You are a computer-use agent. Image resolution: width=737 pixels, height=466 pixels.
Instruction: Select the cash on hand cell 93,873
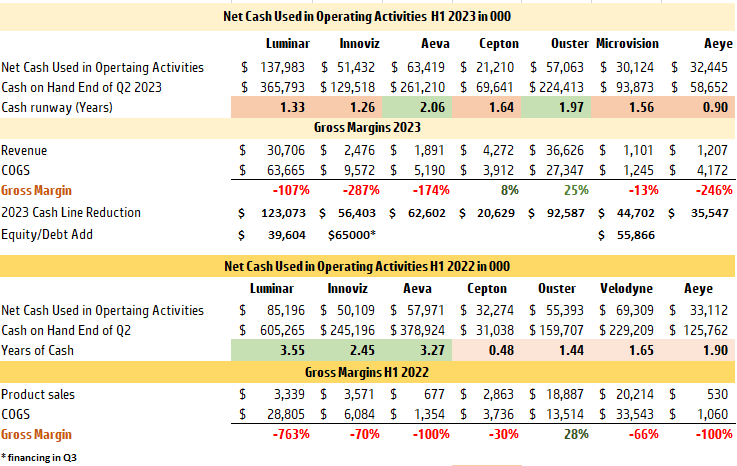pos(635,87)
